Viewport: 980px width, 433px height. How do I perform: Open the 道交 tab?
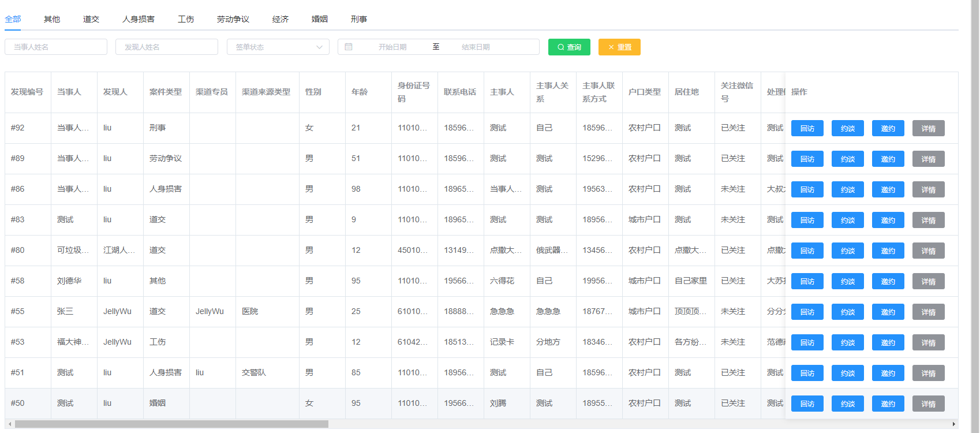pos(91,19)
